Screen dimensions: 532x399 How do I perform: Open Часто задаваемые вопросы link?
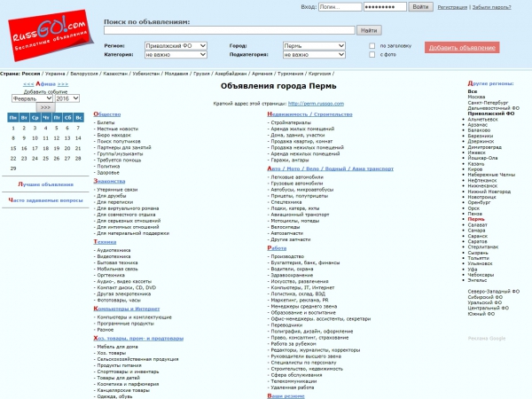46,200
